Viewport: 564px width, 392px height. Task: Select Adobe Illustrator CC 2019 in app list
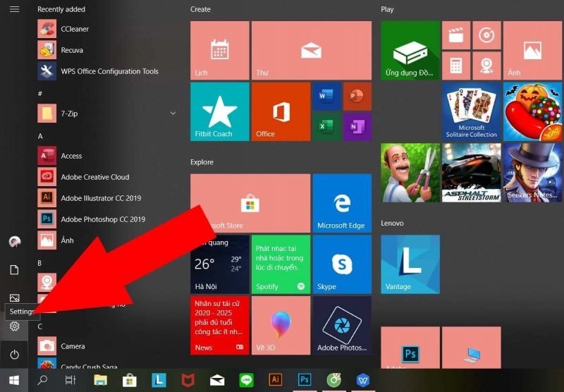101,198
